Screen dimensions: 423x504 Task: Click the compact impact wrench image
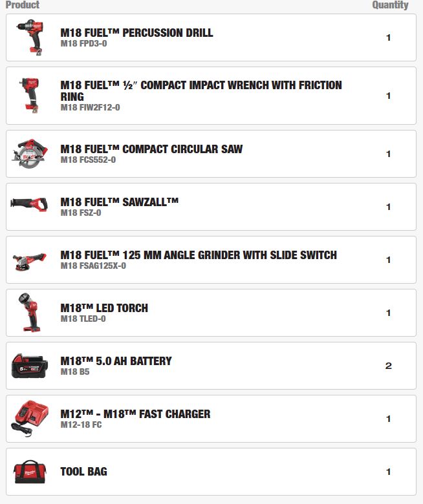[29, 96]
